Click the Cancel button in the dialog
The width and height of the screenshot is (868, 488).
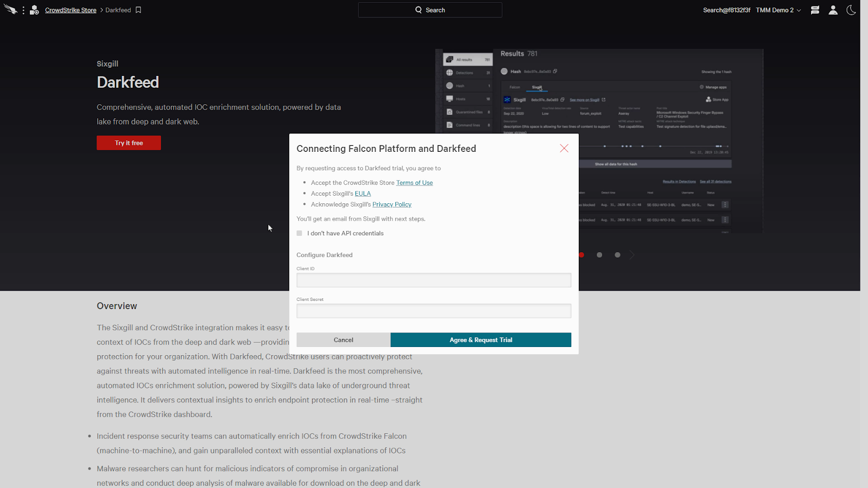click(343, 340)
